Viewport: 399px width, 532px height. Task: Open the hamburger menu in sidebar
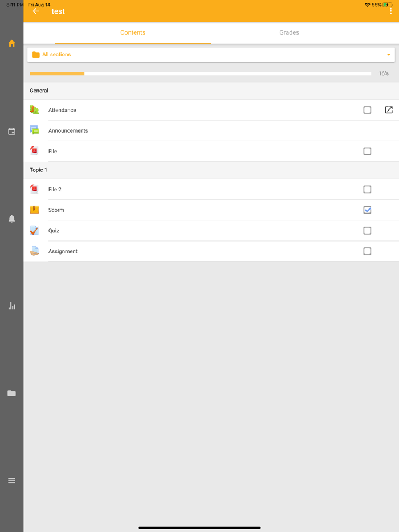click(x=11, y=481)
